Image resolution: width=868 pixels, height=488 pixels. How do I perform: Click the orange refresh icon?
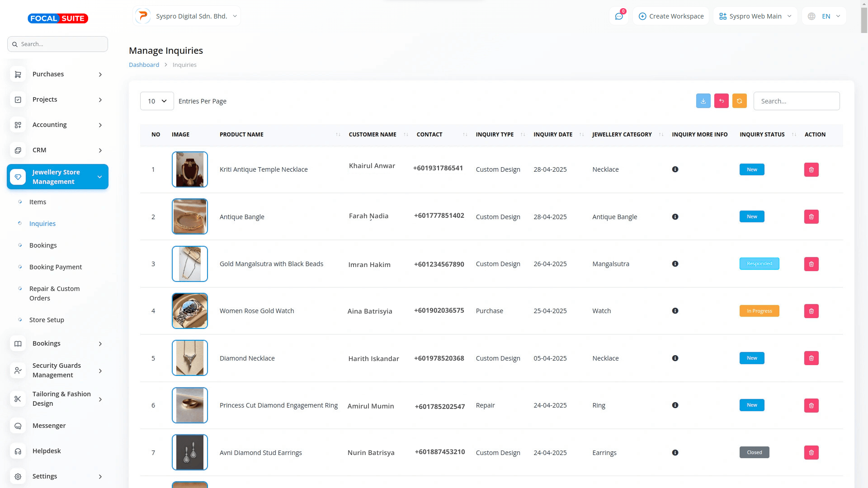click(x=739, y=101)
